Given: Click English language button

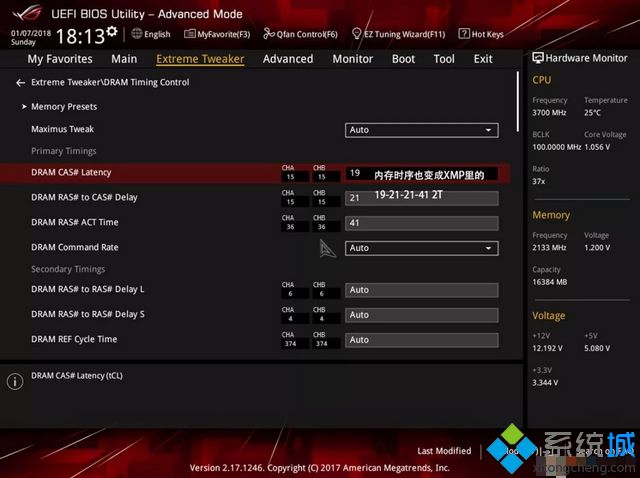Looking at the screenshot, I should (151, 34).
